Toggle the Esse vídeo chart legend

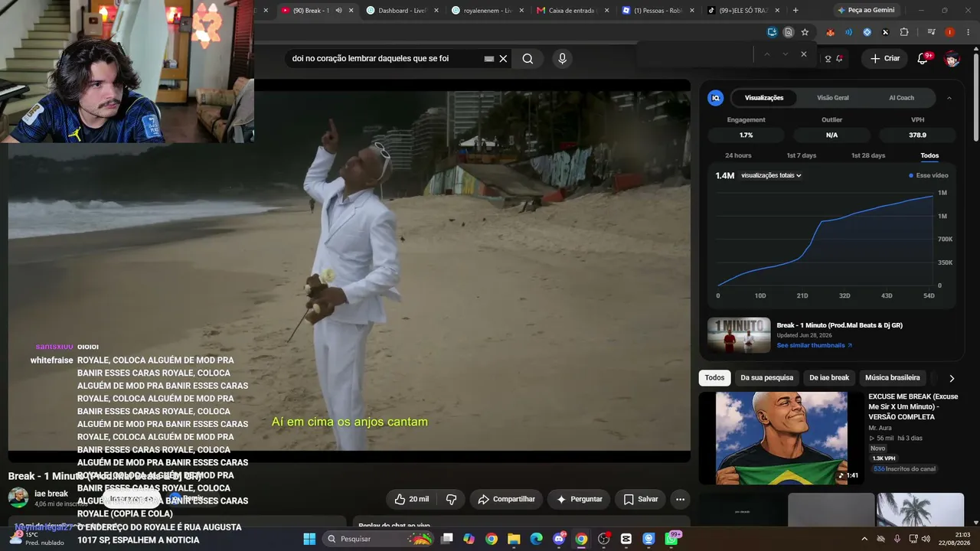click(928, 176)
